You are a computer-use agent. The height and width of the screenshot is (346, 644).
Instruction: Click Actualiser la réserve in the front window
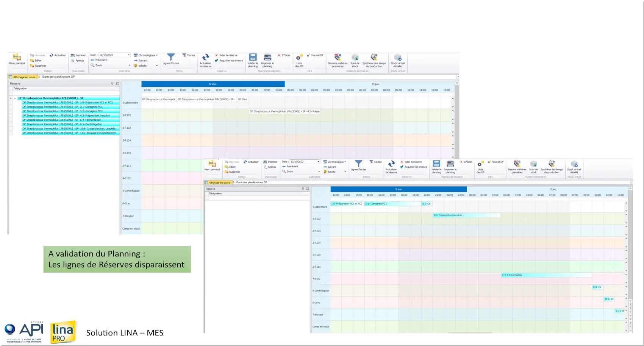click(391, 167)
